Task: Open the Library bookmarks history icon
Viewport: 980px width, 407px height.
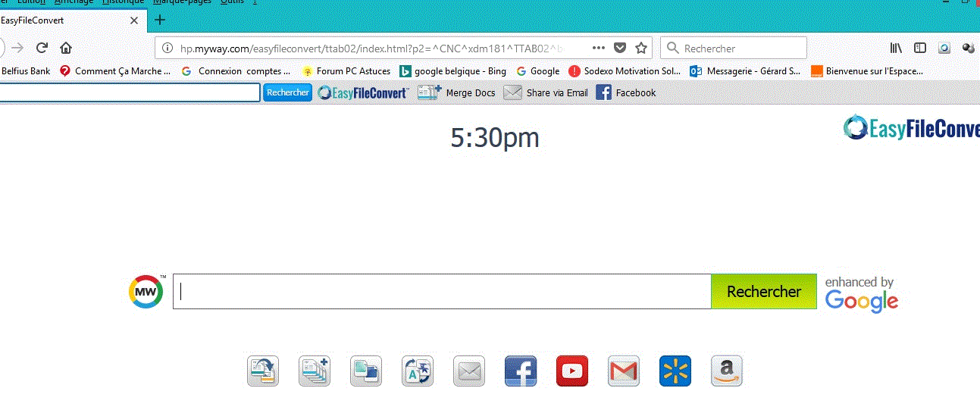Action: pos(896,48)
